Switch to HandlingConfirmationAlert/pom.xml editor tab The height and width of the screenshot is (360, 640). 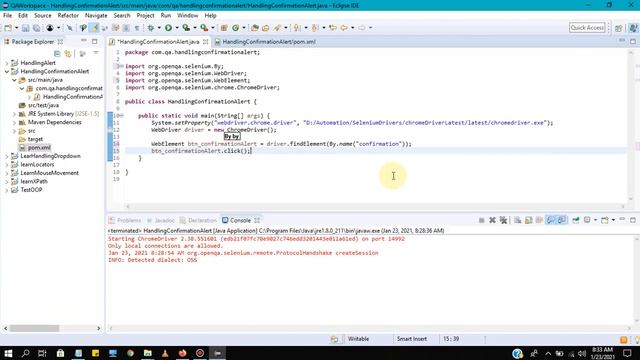pos(265,42)
